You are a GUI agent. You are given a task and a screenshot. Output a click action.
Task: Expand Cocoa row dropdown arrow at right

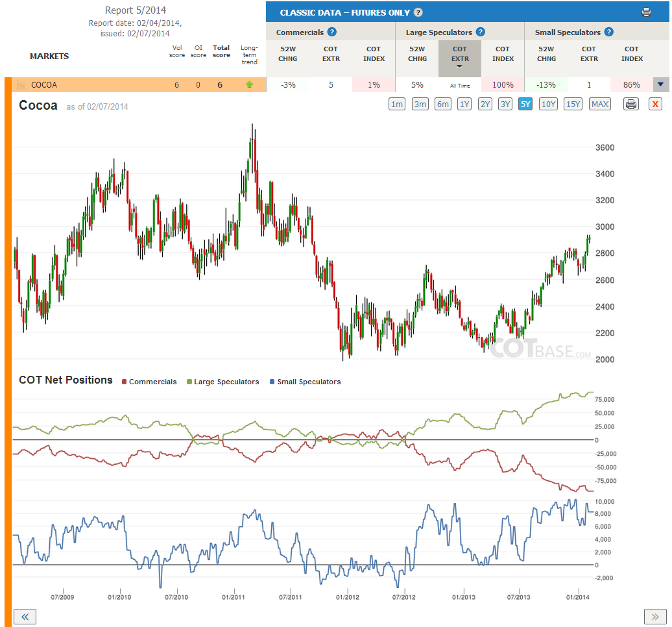(660, 84)
